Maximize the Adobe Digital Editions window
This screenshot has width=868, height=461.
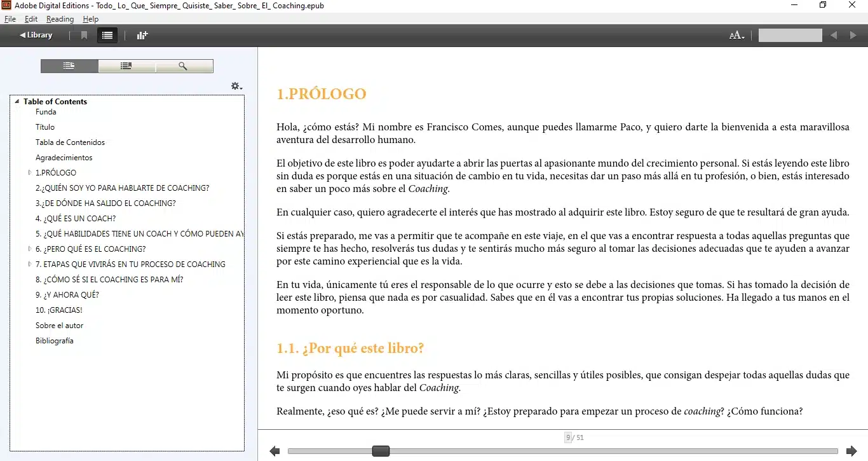point(824,5)
